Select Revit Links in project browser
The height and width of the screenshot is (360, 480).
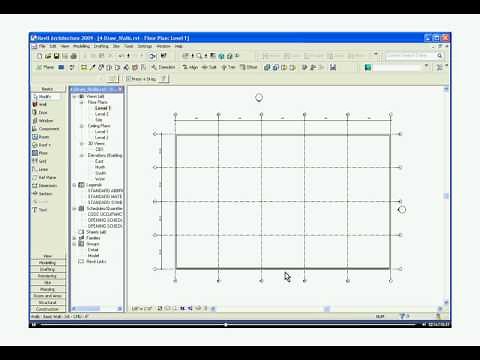(96, 262)
